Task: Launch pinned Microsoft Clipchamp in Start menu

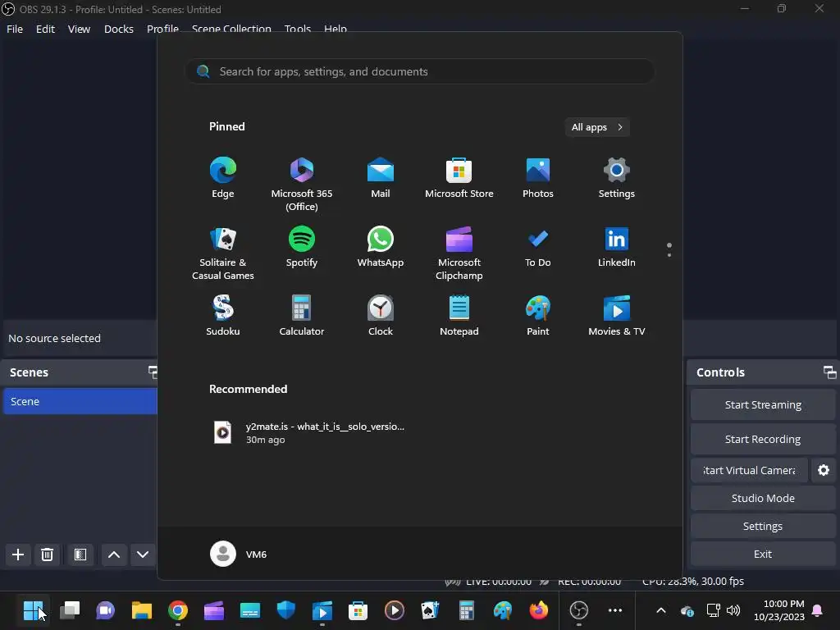Action: [459, 253]
